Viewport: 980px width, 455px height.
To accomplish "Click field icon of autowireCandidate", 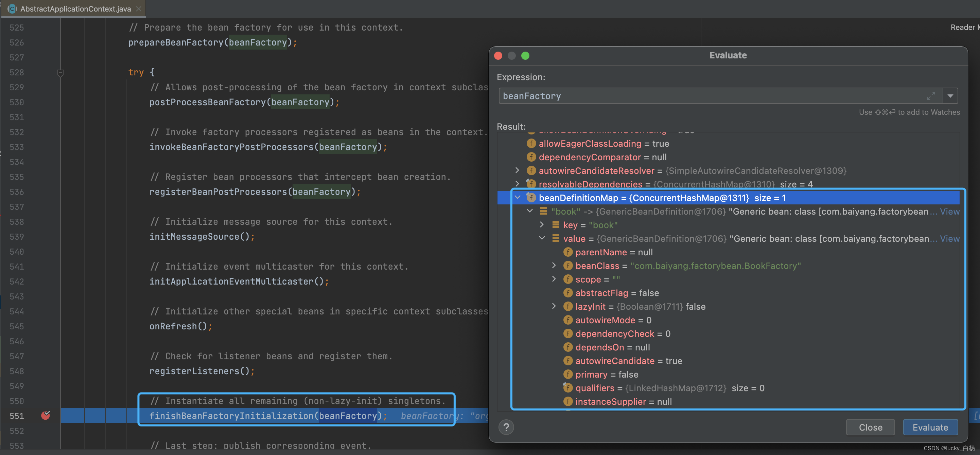I will [568, 361].
